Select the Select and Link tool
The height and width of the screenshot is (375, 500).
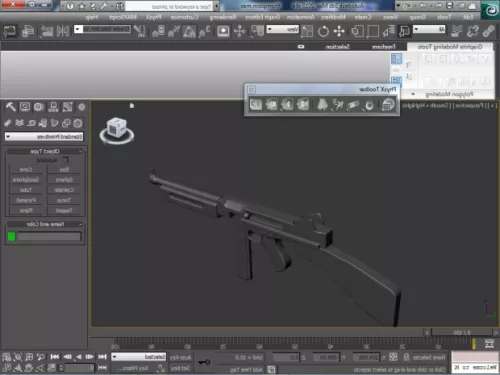coord(489,31)
